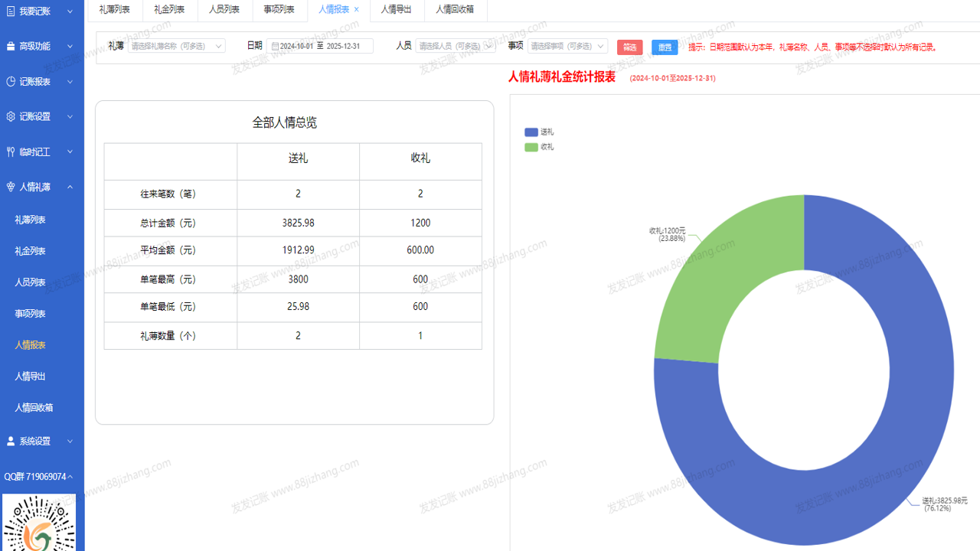Click the 我要记账 notebook icon in sidebar

(11, 11)
